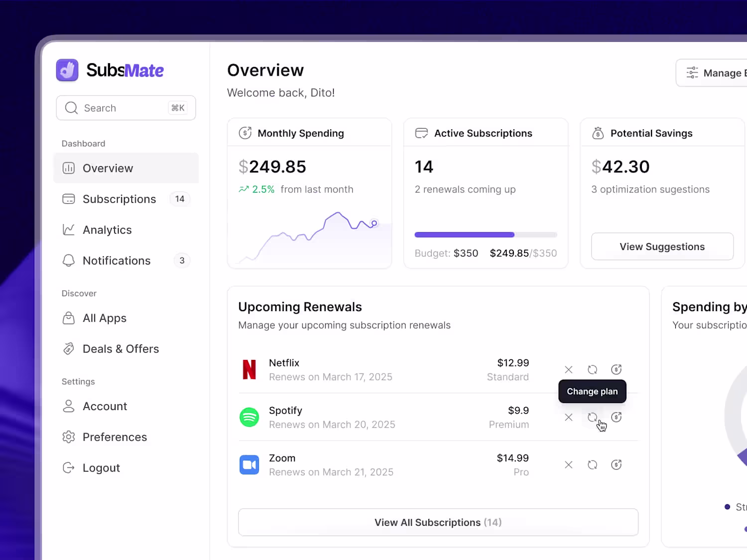
Task: Click the 2.5% increase indicator
Action: pyautogui.click(x=257, y=189)
